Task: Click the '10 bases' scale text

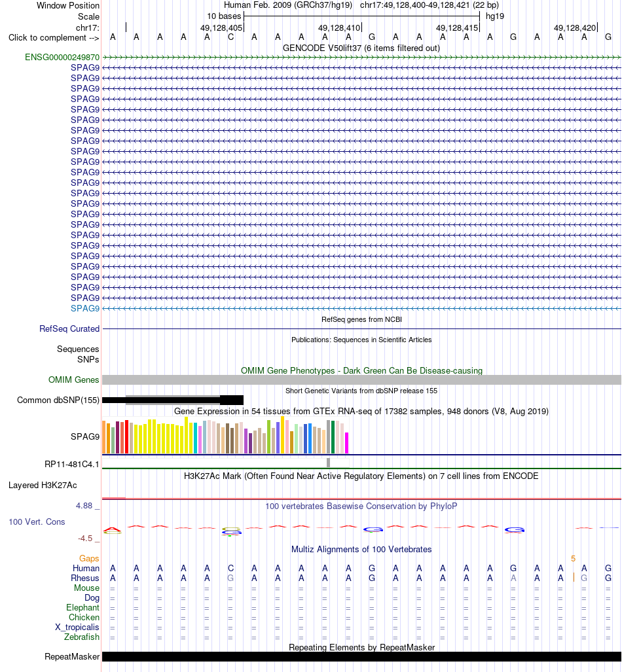Action: tap(224, 16)
